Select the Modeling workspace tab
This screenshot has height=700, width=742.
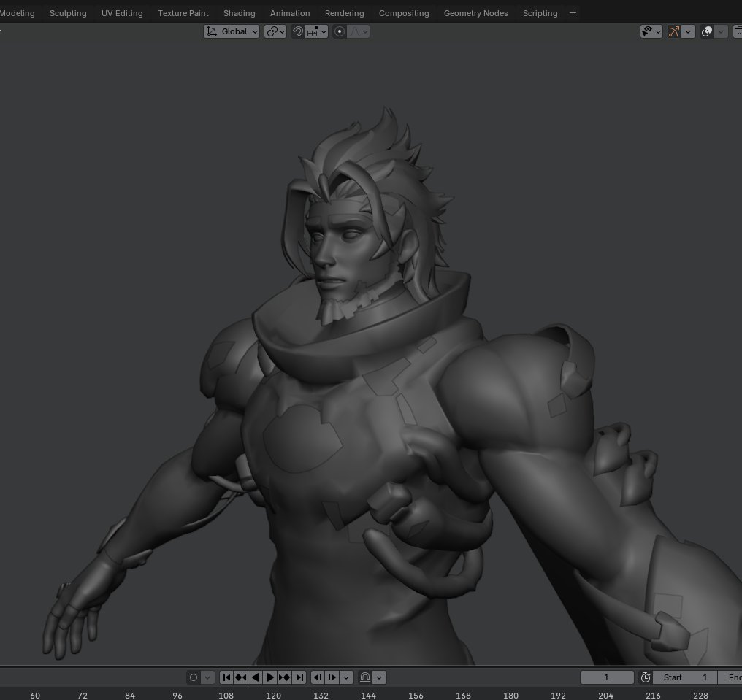coord(17,13)
